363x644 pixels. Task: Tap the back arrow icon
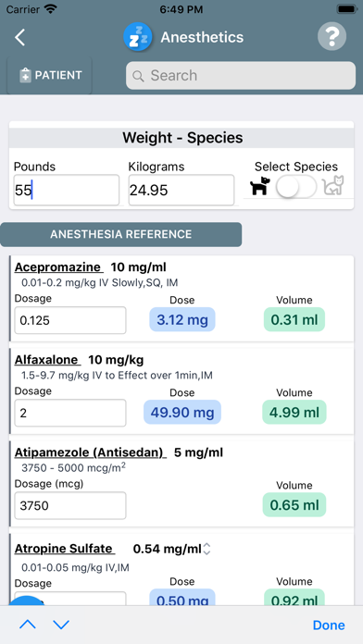point(20,37)
